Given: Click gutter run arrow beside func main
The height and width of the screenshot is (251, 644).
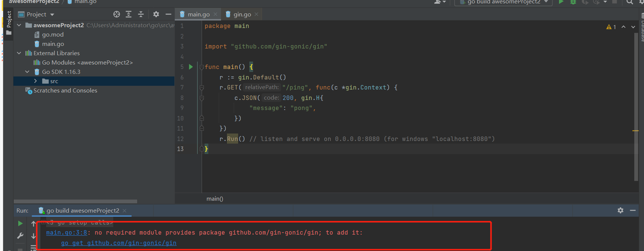Looking at the screenshot, I should [191, 67].
